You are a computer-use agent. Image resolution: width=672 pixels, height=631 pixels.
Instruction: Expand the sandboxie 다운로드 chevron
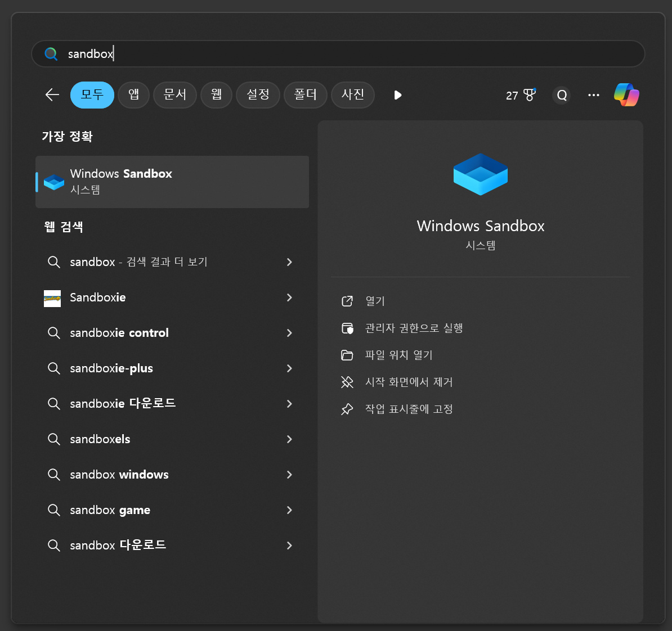click(x=289, y=404)
